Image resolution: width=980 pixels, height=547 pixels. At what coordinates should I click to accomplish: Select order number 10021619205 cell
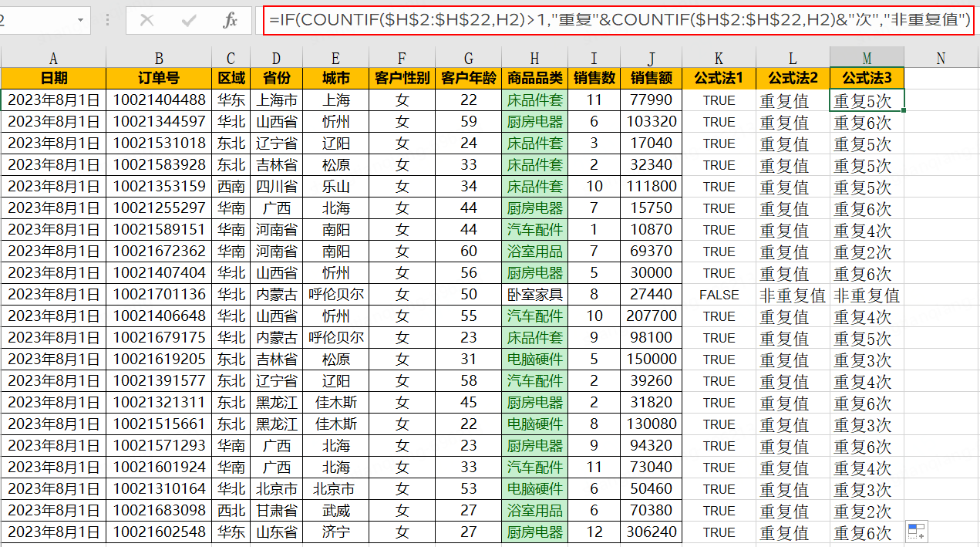click(159, 360)
